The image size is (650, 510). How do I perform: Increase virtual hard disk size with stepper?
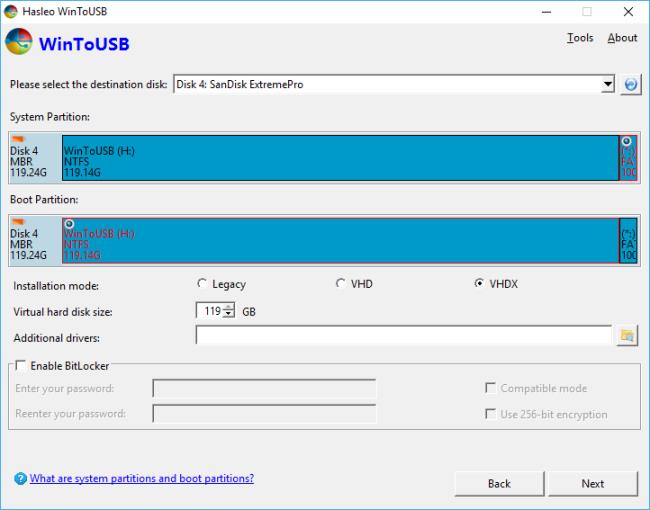[230, 308]
